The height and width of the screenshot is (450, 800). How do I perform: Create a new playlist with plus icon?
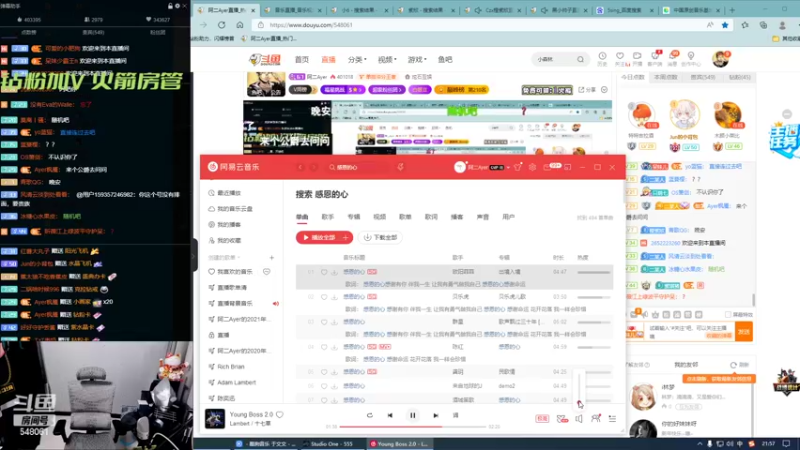point(271,258)
